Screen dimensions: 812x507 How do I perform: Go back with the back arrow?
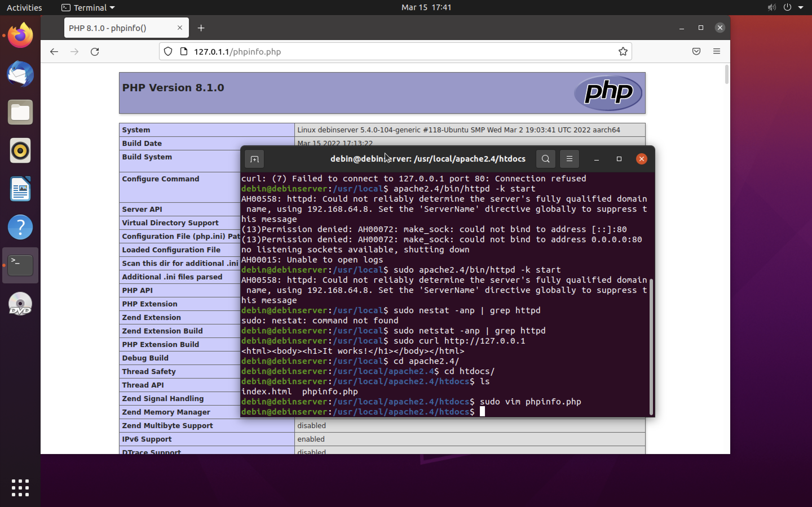coord(54,52)
